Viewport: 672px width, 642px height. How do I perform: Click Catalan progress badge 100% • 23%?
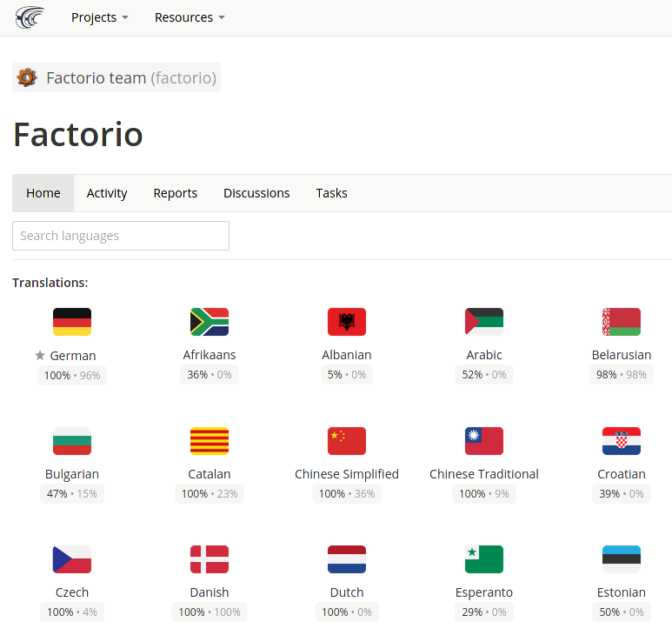pyautogui.click(x=210, y=493)
